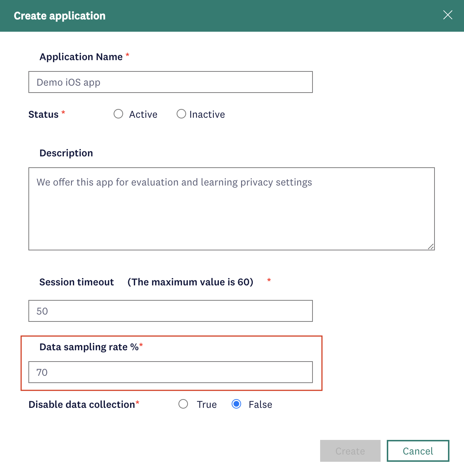
Task: Click the Application Name input field
Action: [170, 82]
